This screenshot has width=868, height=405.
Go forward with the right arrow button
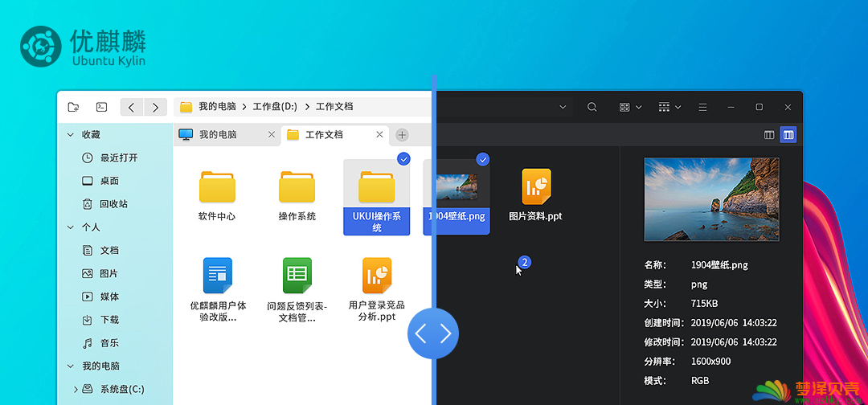(x=156, y=107)
